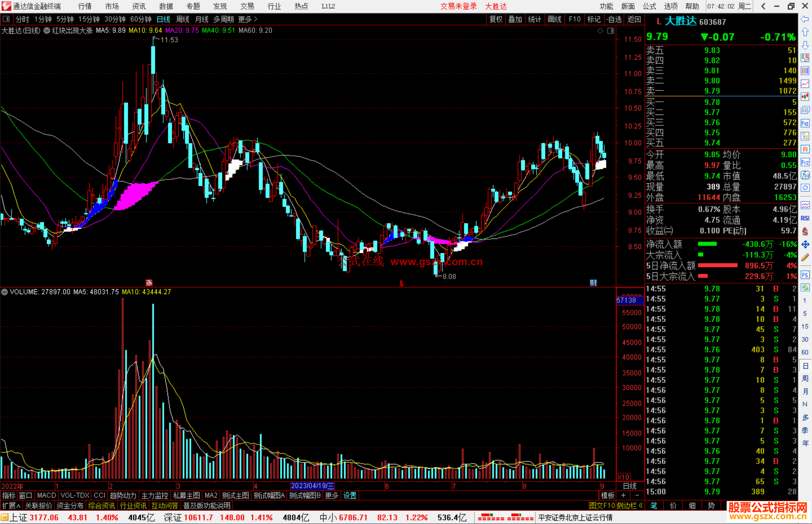
Task: Open main chart indicator dropdown beside 红块出现大涨
Action: point(47,31)
